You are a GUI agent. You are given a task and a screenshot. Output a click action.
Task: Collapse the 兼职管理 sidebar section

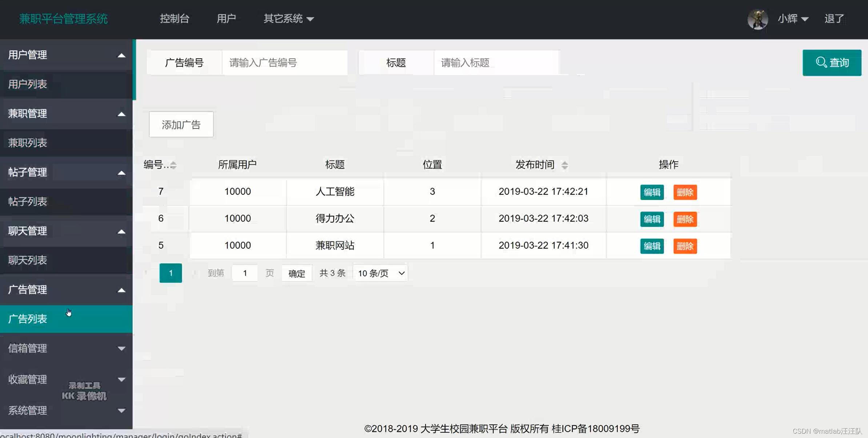(x=66, y=113)
